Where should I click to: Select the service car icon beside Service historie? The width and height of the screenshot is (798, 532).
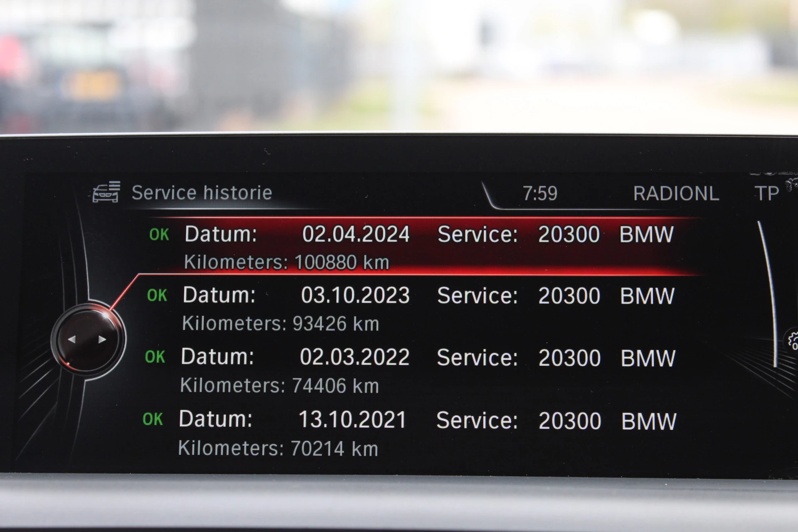106,192
